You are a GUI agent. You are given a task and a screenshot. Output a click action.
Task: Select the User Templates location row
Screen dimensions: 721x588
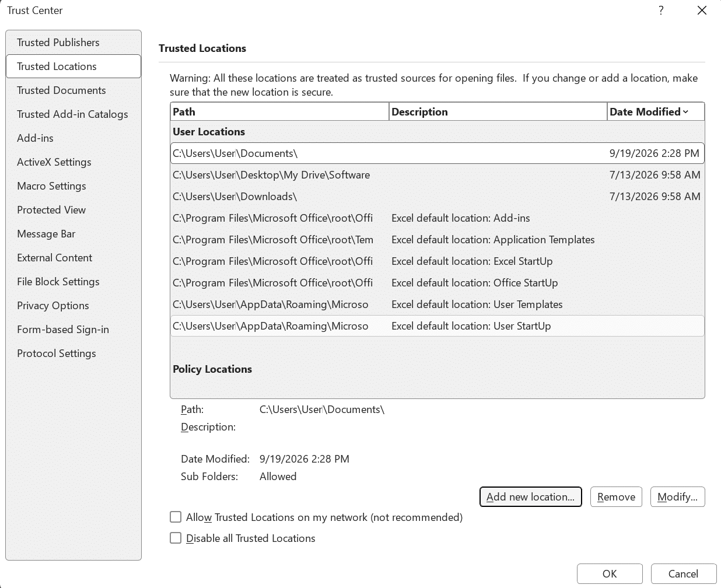437,304
